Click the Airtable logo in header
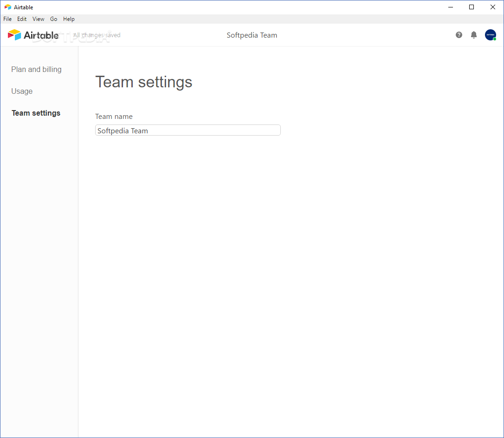The width and height of the screenshot is (504, 438). point(33,35)
